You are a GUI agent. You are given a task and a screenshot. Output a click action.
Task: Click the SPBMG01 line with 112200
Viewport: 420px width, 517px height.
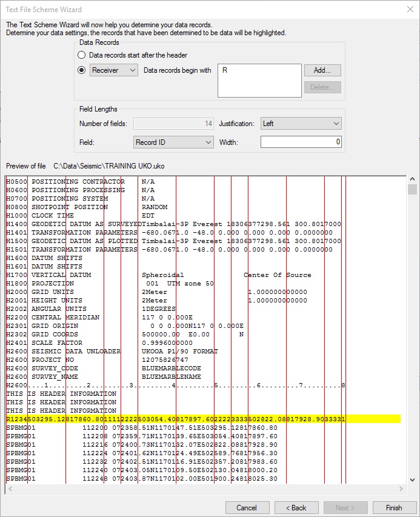142,428
